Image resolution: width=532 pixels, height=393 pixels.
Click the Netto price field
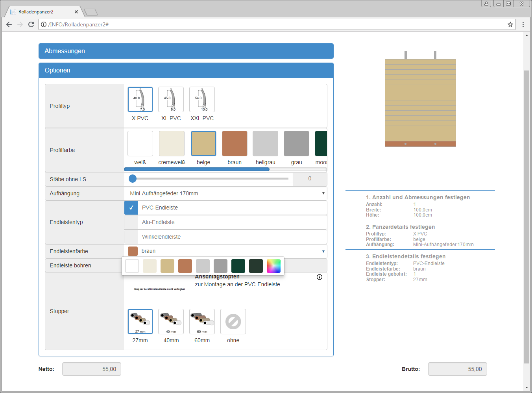(92, 369)
